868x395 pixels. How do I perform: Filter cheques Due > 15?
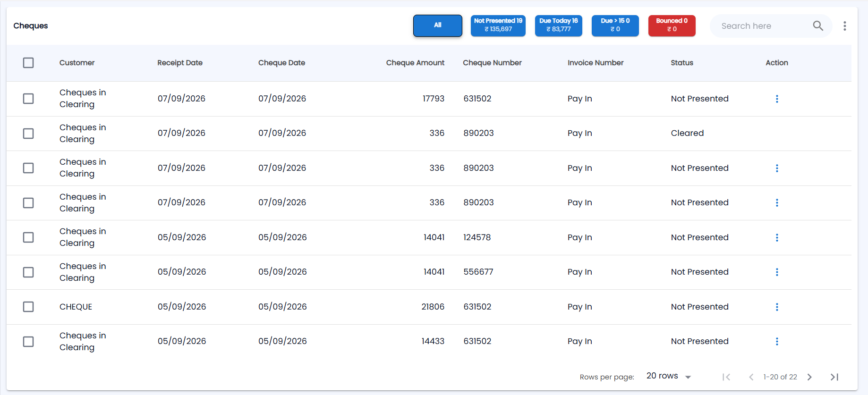pos(615,25)
